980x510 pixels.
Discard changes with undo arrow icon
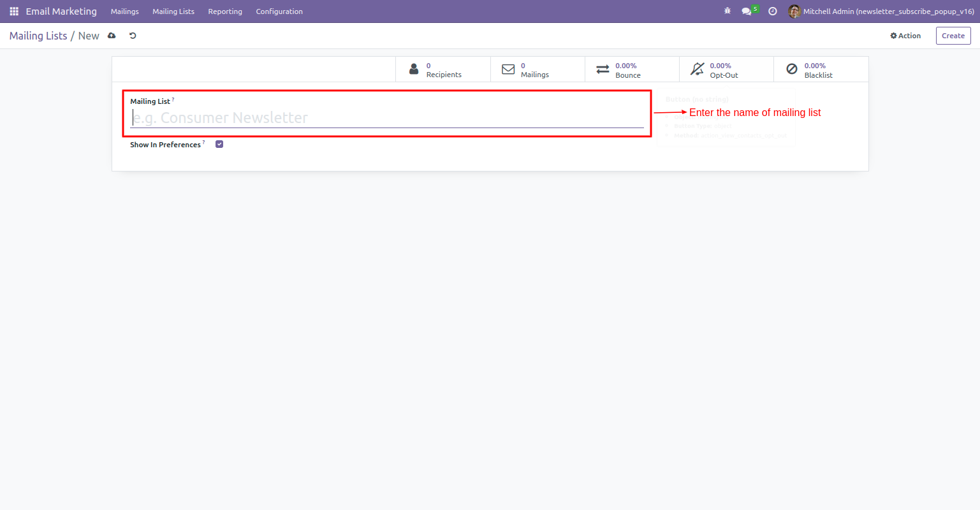click(x=133, y=36)
